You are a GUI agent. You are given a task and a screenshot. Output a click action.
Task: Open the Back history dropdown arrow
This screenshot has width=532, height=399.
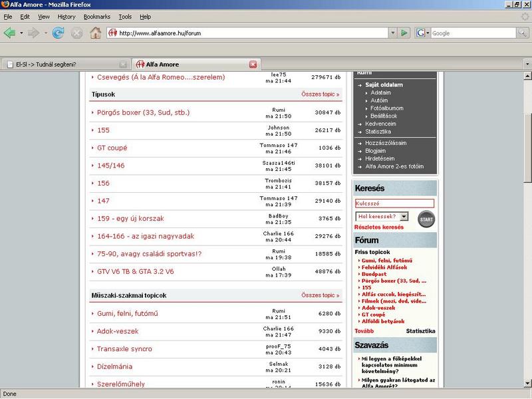(x=21, y=33)
